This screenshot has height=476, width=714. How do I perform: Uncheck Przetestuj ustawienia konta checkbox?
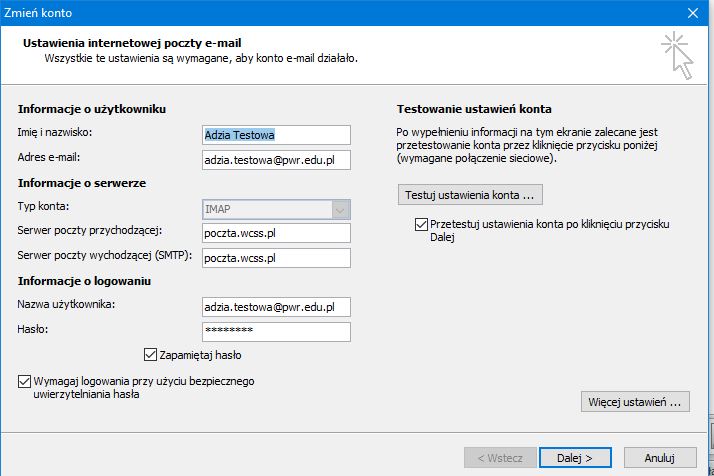pos(420,225)
